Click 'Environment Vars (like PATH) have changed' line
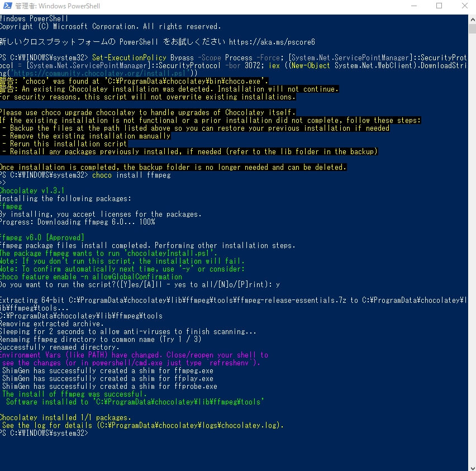 pyautogui.click(x=134, y=355)
